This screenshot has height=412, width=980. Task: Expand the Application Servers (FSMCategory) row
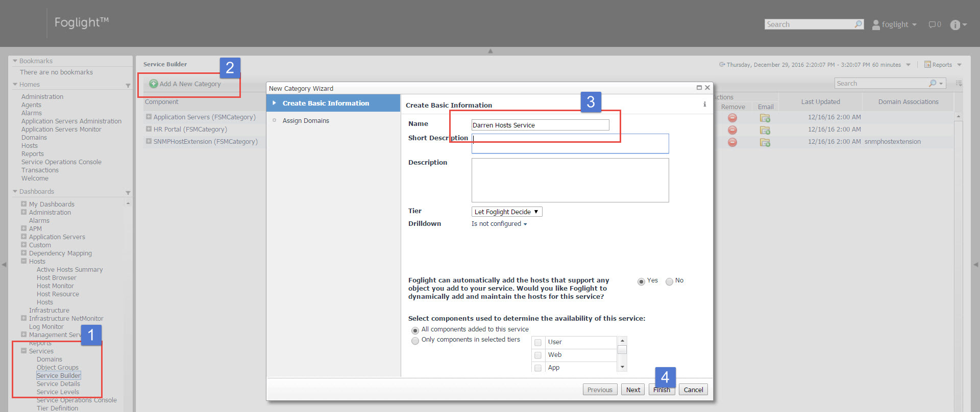(149, 117)
